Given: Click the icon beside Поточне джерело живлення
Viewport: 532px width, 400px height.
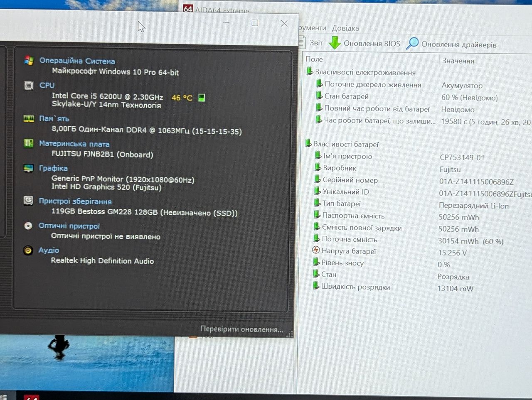Looking at the screenshot, I should coord(319,83).
